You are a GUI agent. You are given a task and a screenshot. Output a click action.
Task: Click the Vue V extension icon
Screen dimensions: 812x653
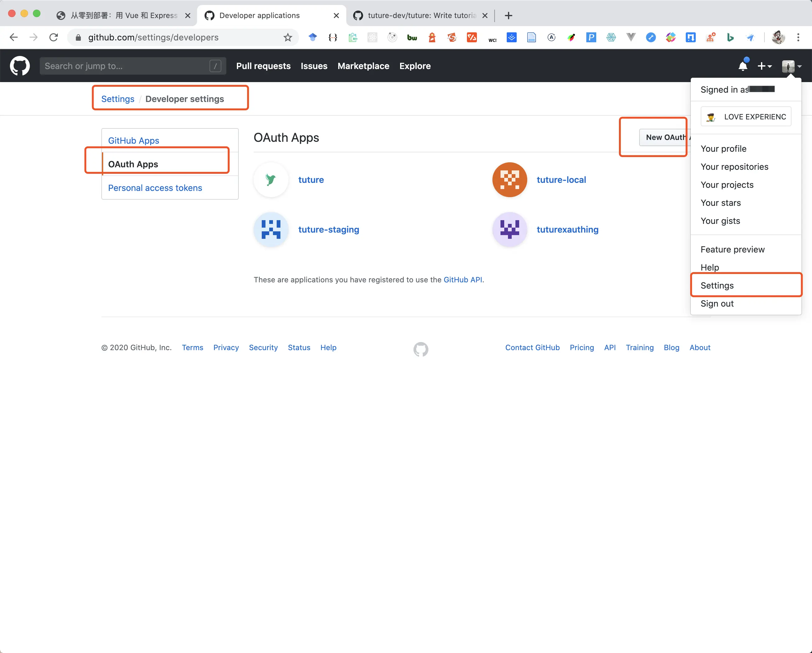631,37
